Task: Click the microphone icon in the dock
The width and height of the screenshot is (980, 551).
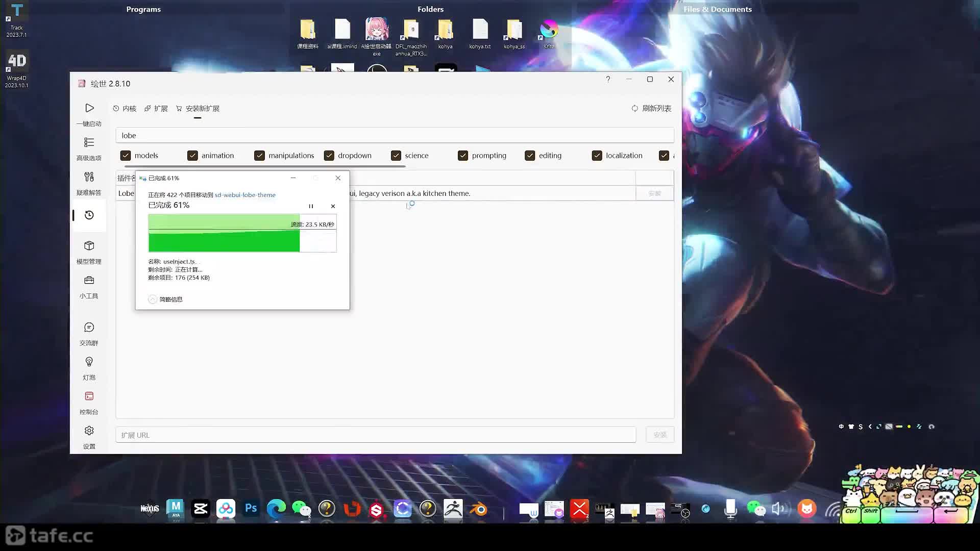Action: coord(731,509)
